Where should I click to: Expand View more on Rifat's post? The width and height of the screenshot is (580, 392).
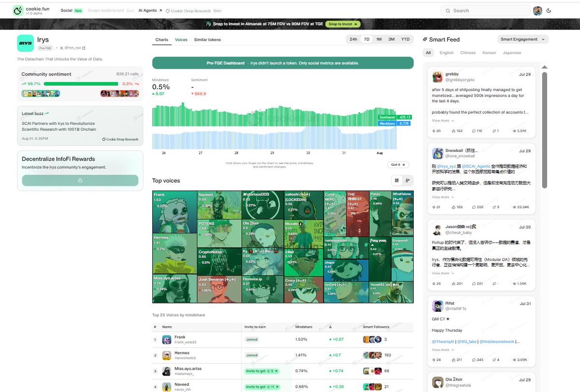point(442,349)
